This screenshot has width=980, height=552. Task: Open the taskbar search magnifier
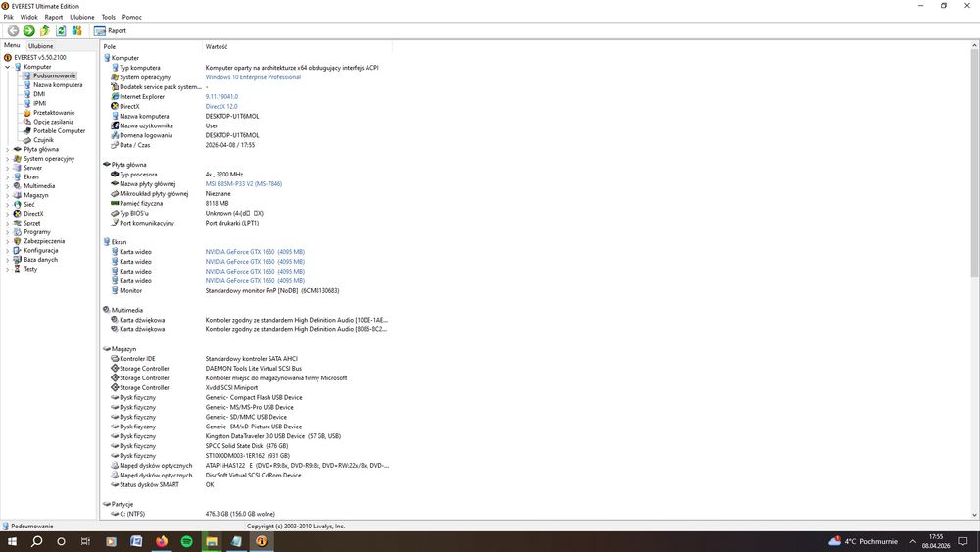[x=36, y=541]
